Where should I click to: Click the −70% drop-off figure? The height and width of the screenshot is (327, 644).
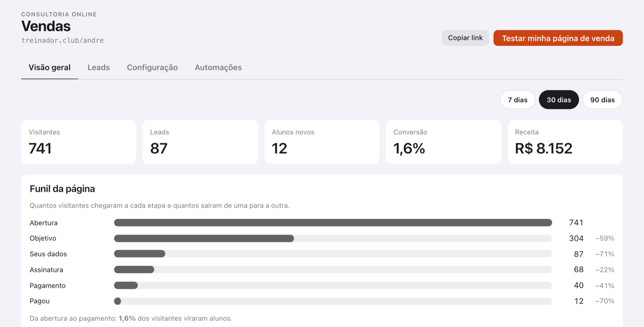click(605, 301)
